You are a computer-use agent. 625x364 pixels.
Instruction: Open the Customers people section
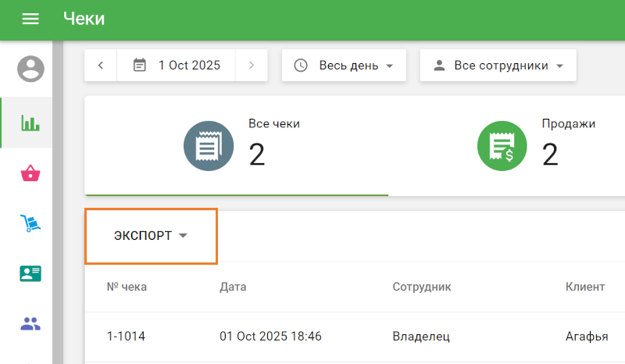(30, 323)
